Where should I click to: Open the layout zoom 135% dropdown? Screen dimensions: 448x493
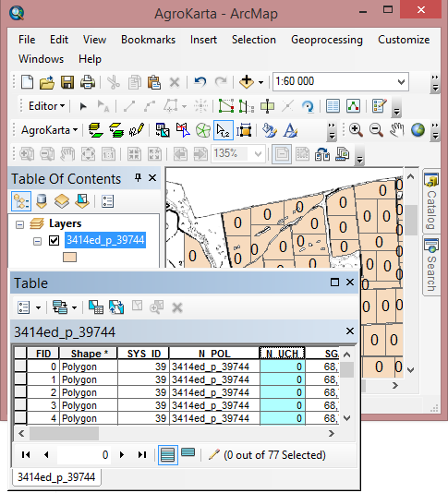pyautogui.click(x=258, y=154)
